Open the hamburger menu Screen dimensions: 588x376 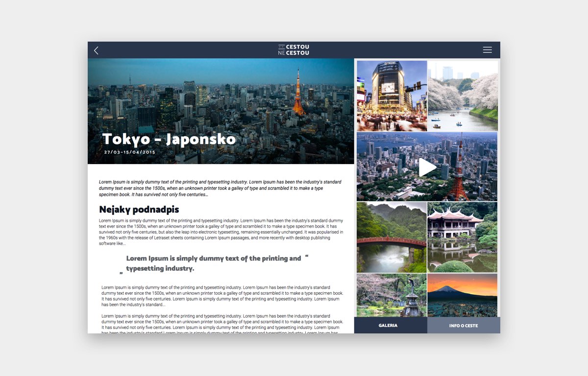(487, 50)
